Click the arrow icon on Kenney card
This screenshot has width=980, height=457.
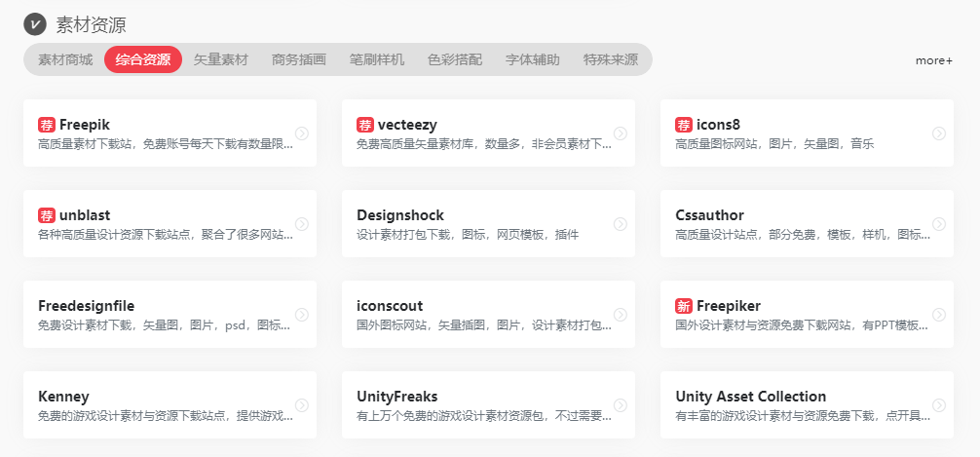pyautogui.click(x=302, y=405)
